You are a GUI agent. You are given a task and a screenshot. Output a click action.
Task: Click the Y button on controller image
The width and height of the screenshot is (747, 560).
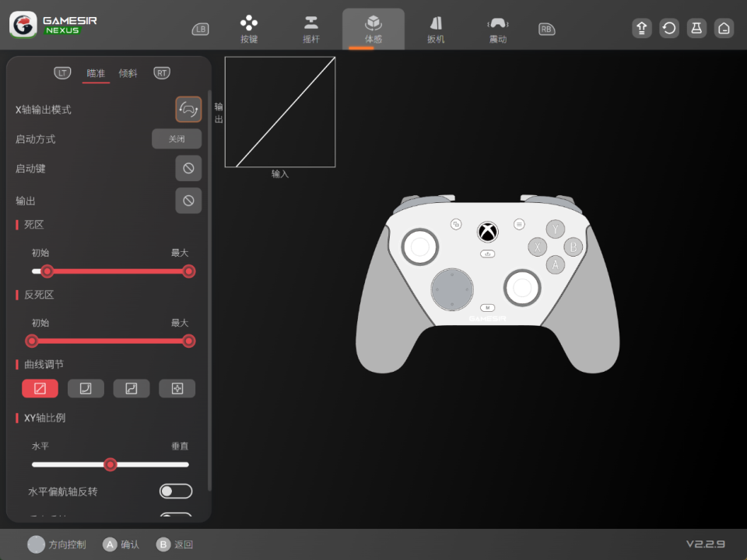coord(555,229)
